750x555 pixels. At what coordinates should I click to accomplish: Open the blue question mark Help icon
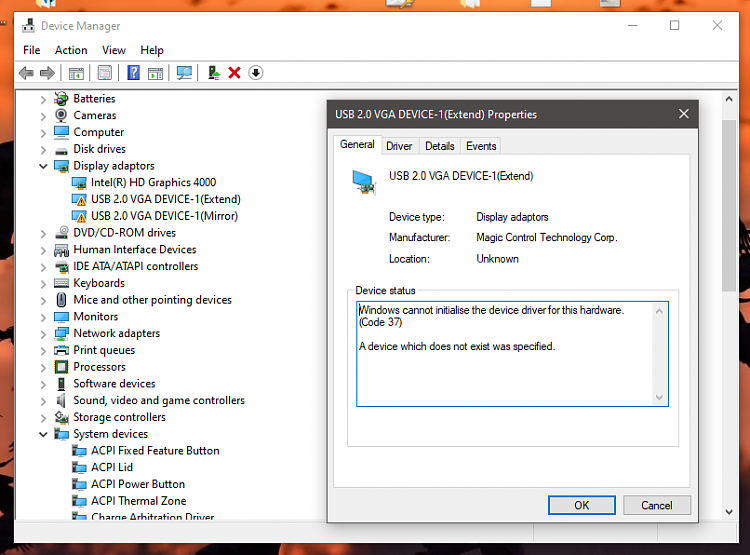pos(133,73)
